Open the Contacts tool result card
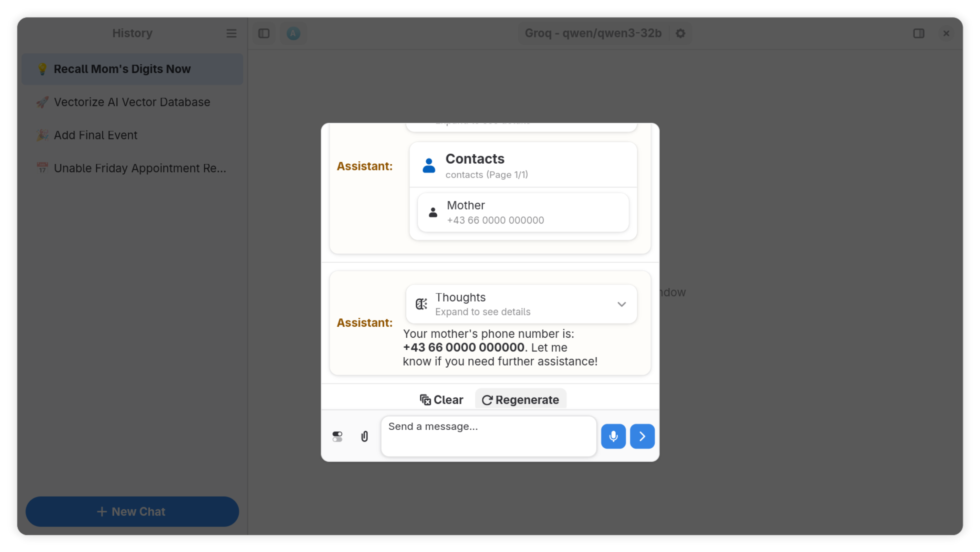Image resolution: width=980 pixels, height=552 pixels. click(x=523, y=164)
